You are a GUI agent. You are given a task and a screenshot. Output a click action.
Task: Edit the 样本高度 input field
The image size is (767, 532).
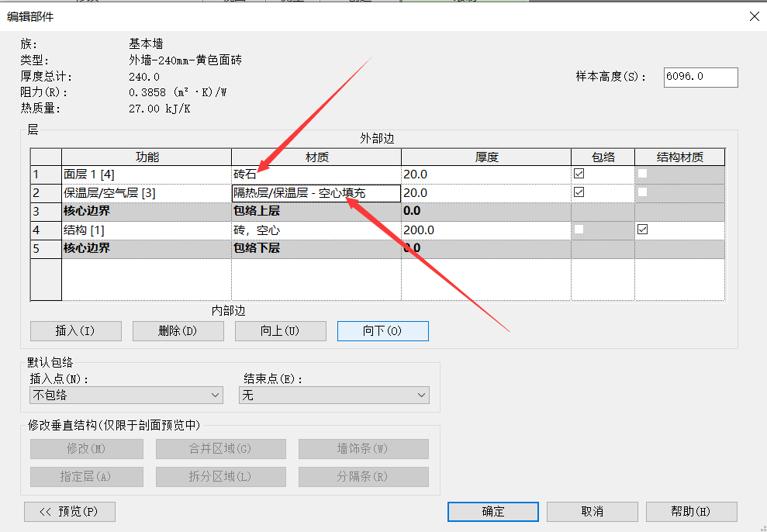pos(700,78)
